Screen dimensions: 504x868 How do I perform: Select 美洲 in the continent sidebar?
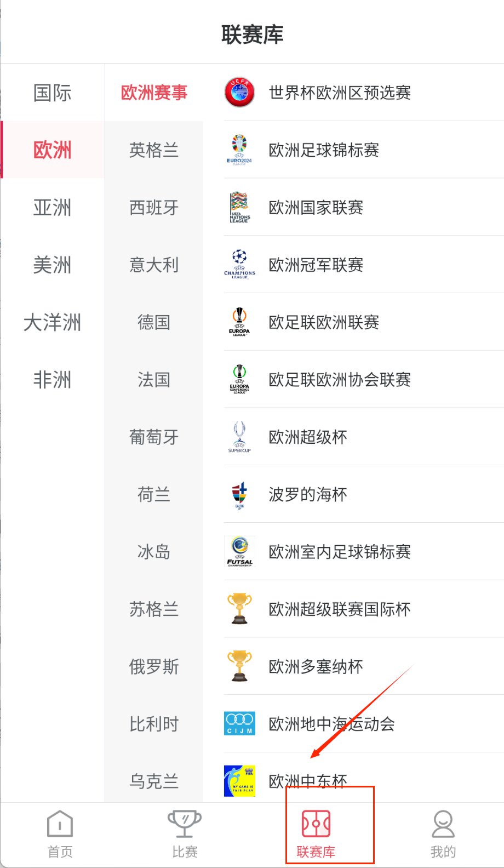[53, 265]
